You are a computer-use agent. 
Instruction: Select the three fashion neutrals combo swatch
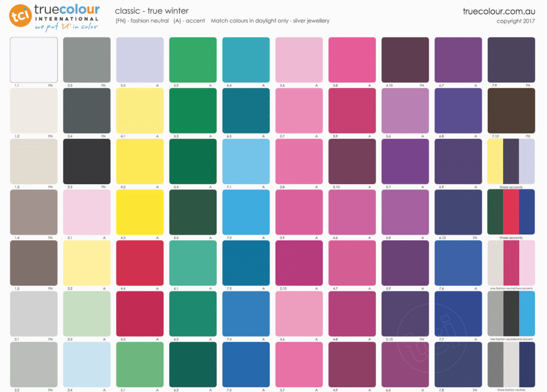point(511,364)
